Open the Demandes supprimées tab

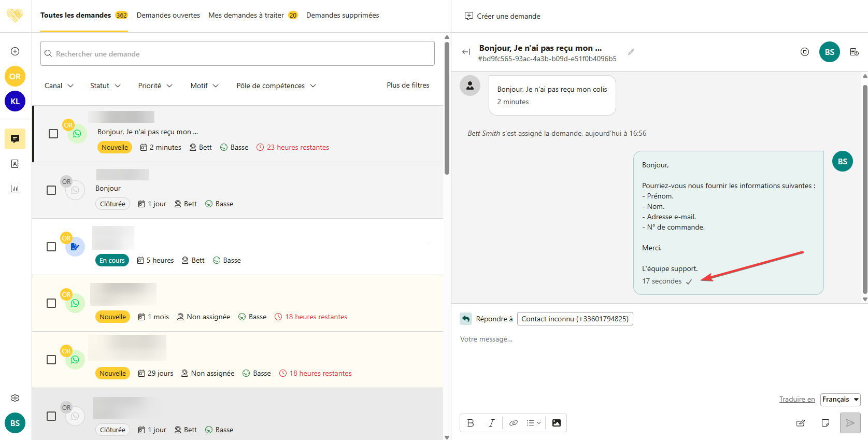pyautogui.click(x=343, y=16)
